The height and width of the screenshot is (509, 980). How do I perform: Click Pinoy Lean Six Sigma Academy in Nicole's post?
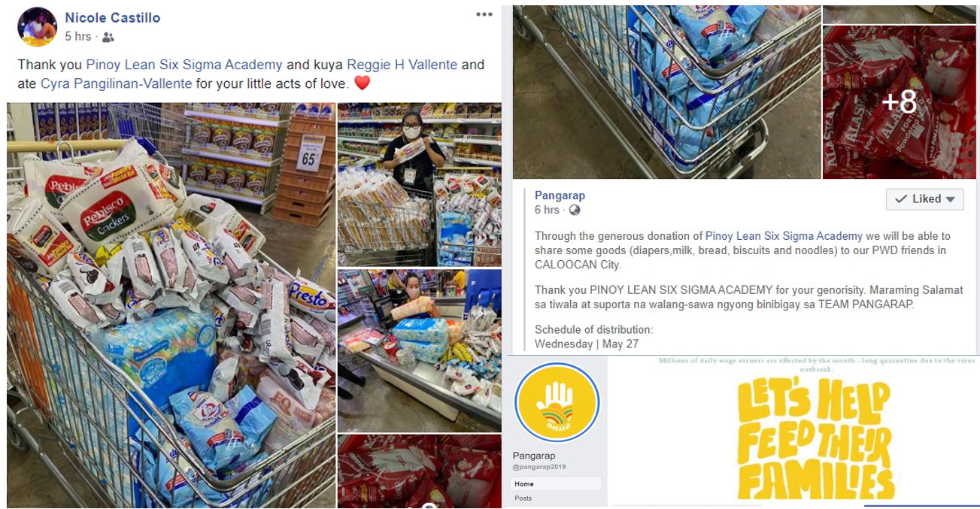[184, 65]
